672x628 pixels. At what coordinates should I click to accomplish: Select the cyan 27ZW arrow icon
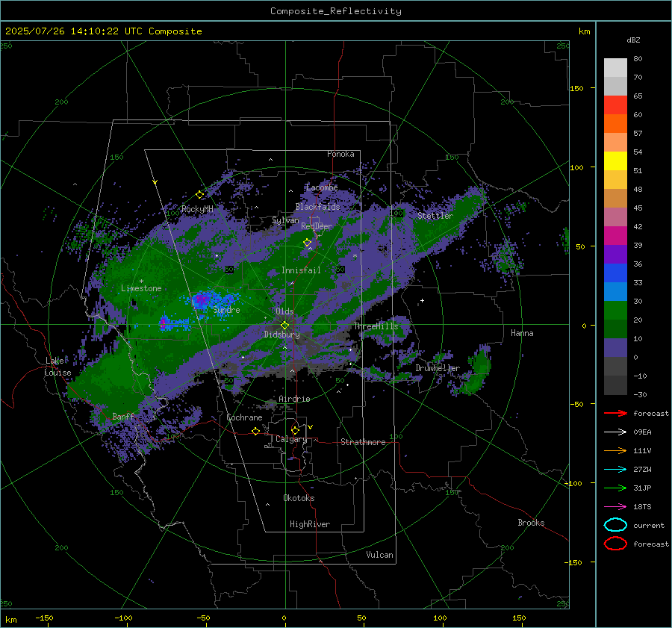615,470
